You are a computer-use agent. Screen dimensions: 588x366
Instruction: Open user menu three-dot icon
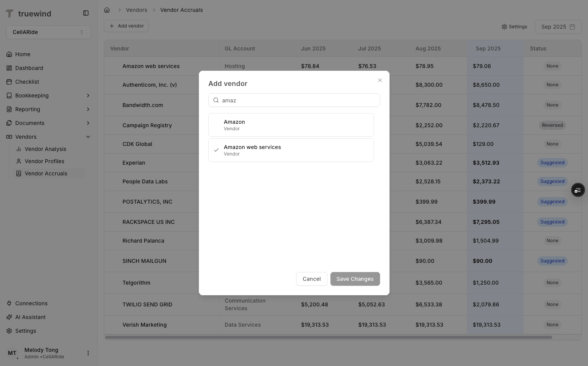pyautogui.click(x=88, y=353)
